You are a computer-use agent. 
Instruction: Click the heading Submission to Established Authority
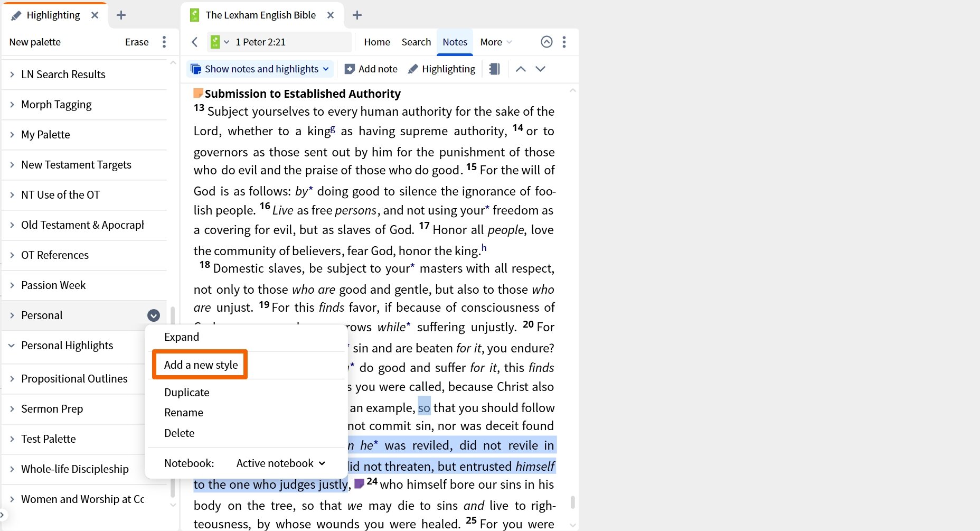[x=303, y=94]
